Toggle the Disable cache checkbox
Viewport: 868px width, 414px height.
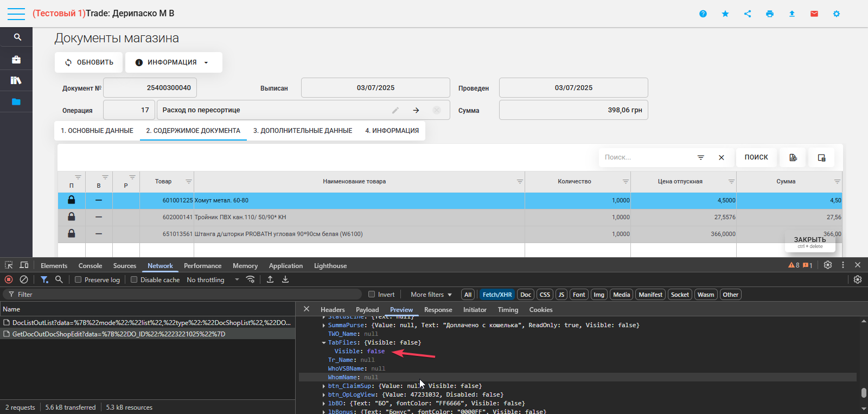tap(134, 279)
